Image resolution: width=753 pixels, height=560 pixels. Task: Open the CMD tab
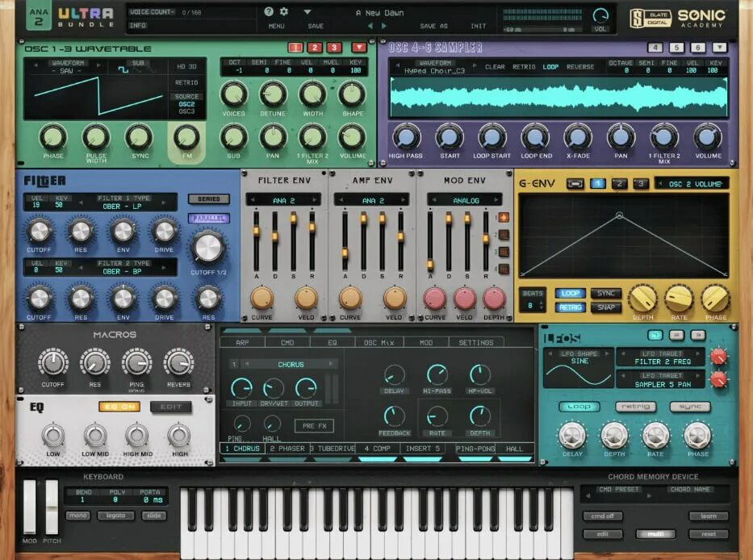(287, 342)
